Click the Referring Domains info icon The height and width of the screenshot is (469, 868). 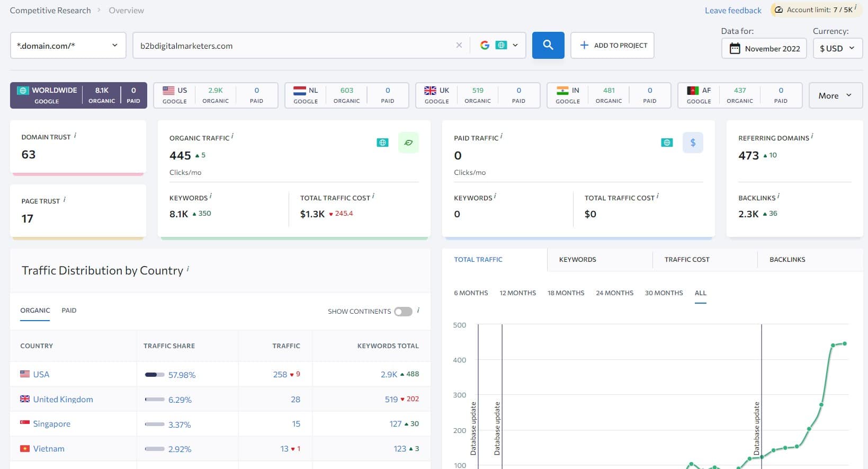pos(812,136)
